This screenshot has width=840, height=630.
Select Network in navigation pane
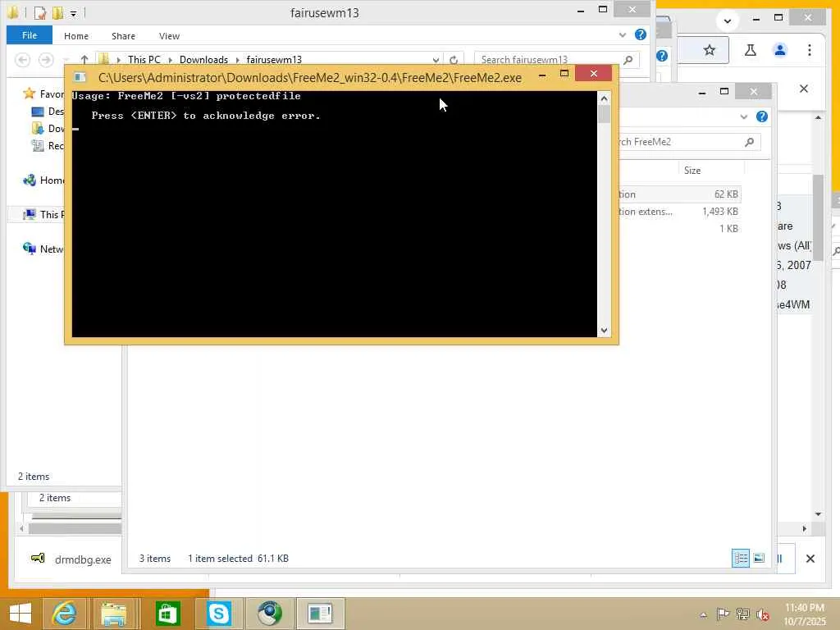click(x=43, y=249)
